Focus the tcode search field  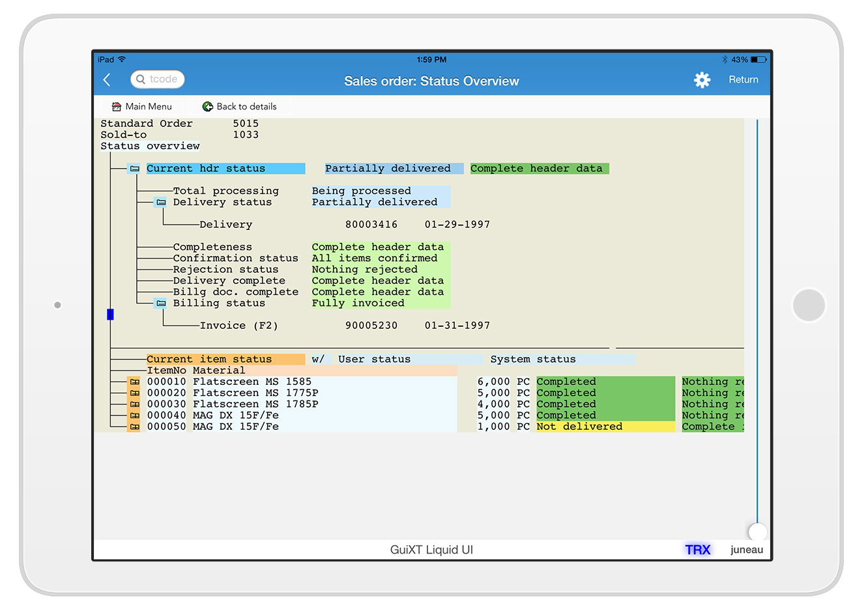(x=164, y=79)
